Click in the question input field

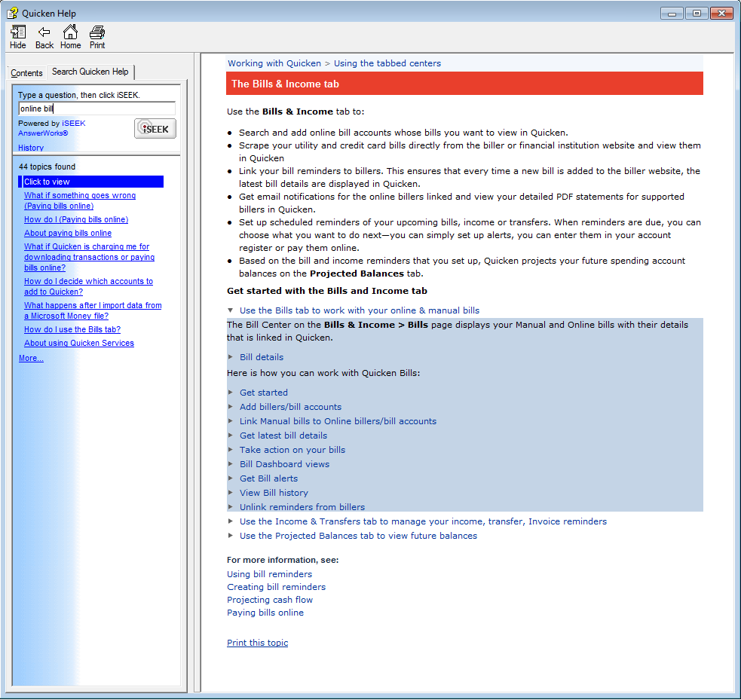tap(97, 109)
